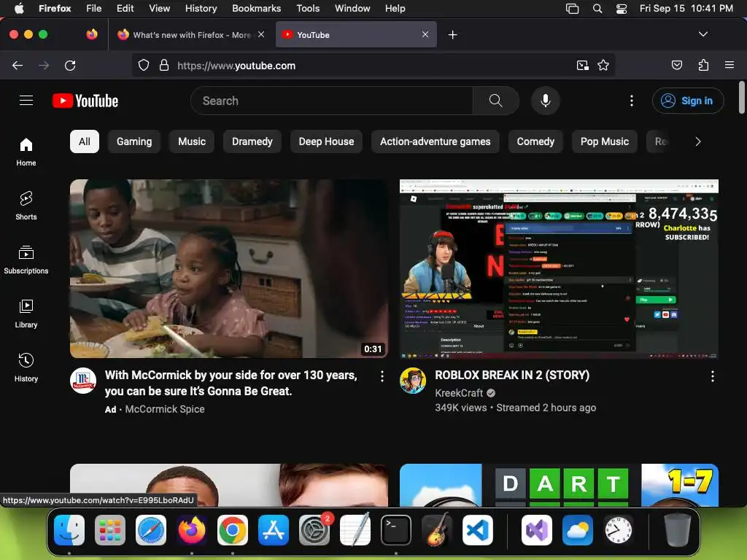Open Pocket save icon

click(676, 65)
